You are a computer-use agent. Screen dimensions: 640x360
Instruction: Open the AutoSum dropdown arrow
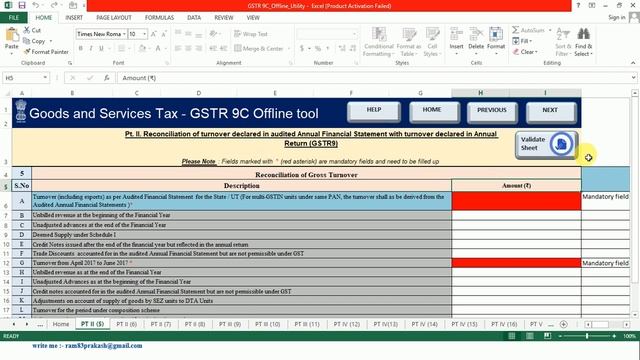click(x=550, y=30)
